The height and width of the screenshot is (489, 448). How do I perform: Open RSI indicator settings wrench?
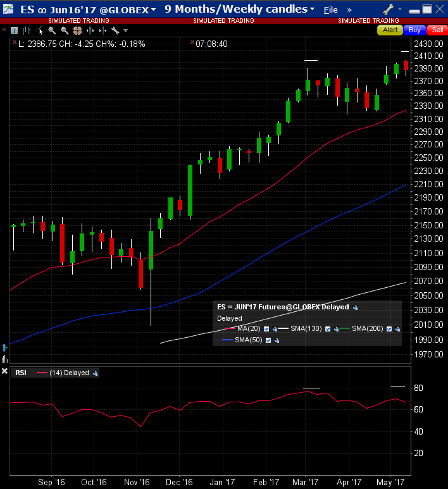tap(95, 373)
